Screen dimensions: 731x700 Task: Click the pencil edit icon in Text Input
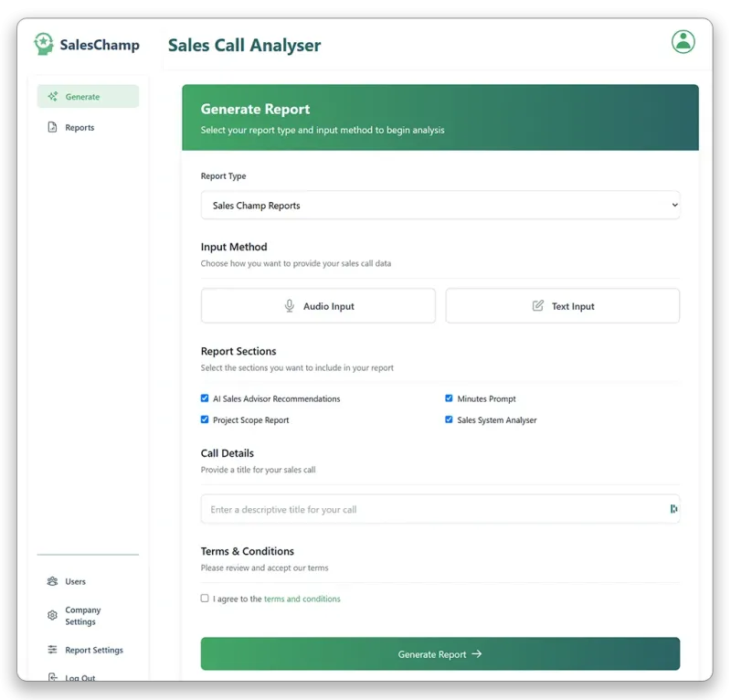(x=537, y=306)
